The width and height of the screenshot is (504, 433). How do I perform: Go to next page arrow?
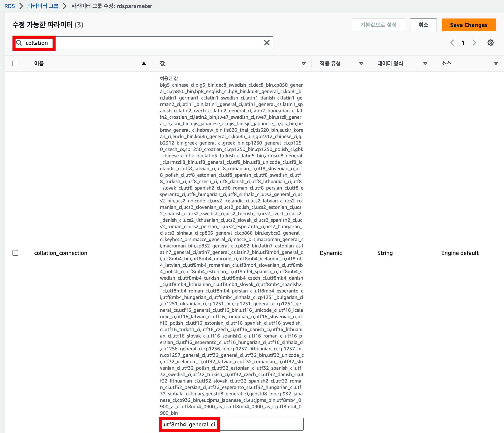point(474,43)
